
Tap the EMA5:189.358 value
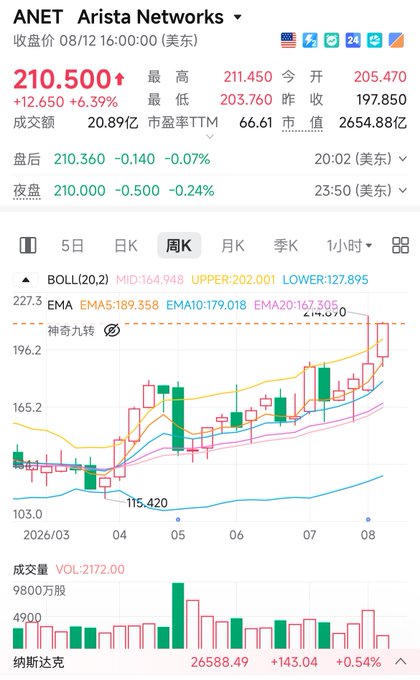[119, 305]
